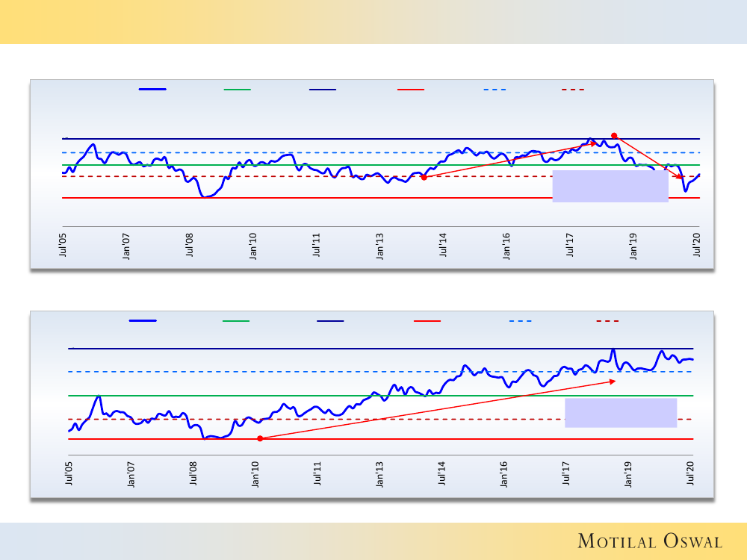This screenshot has width=747, height=560.
Task: Select the lavender highlight box in bottom chart
Action: pyautogui.click(x=621, y=413)
